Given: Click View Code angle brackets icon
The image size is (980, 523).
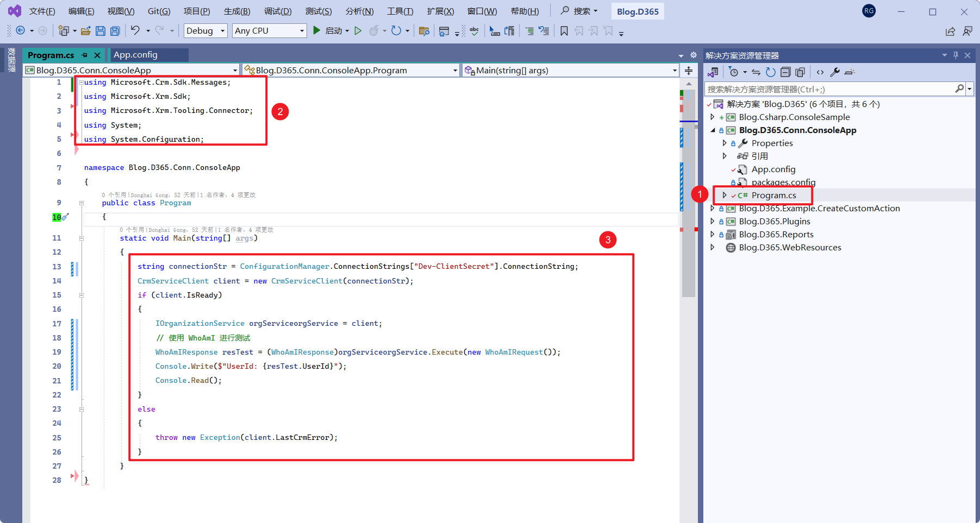Looking at the screenshot, I should coord(820,72).
